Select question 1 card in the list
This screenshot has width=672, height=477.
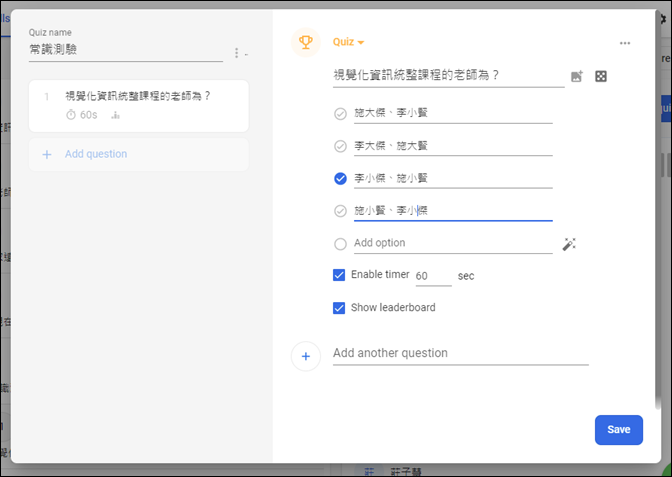coord(138,105)
